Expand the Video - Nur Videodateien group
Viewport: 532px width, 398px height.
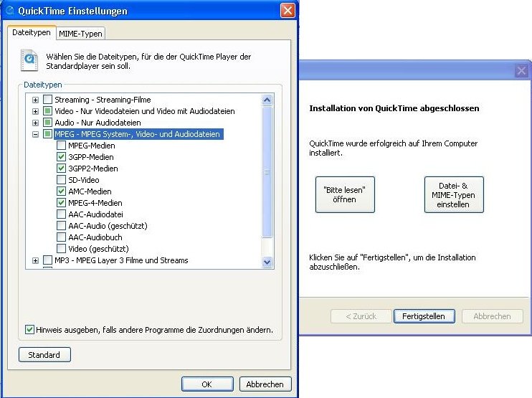(x=35, y=111)
